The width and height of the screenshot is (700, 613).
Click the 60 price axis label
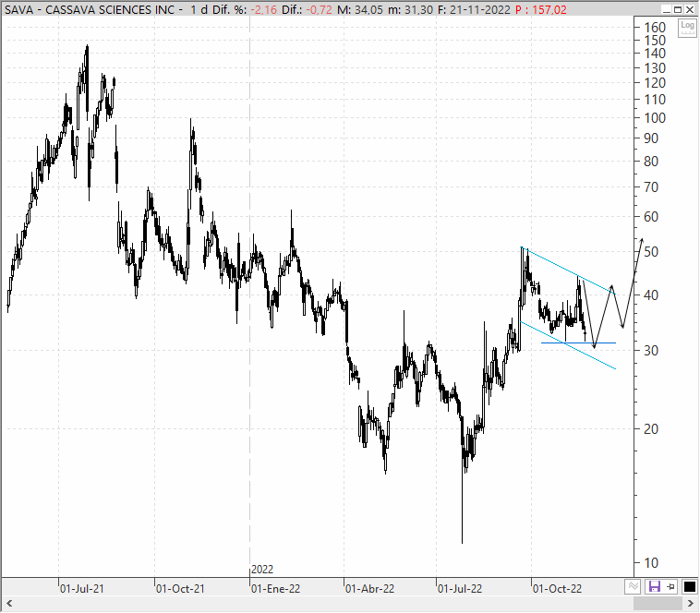pos(651,217)
